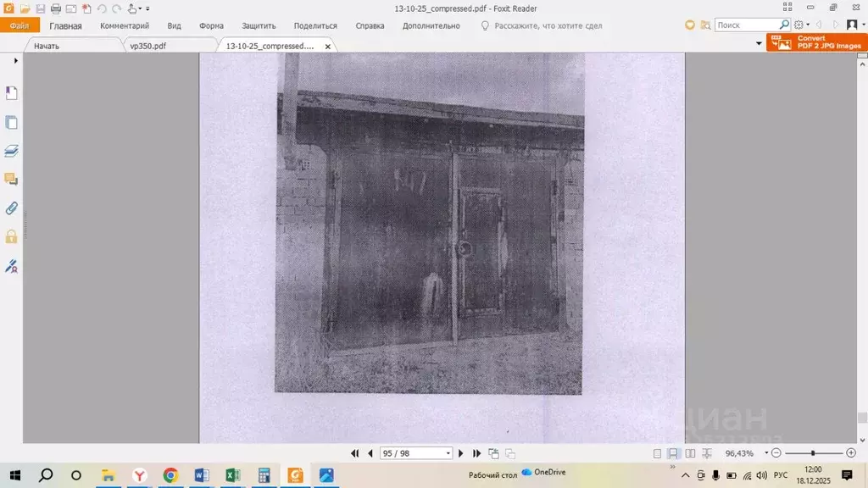868x488 pixels.
Task: Open the Security lock panel
Action: [x=12, y=236]
